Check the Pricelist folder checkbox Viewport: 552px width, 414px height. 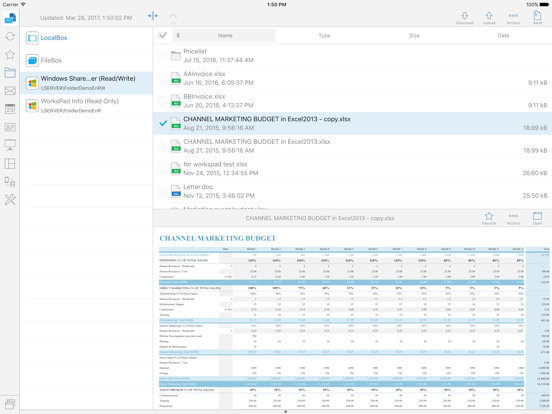point(162,56)
